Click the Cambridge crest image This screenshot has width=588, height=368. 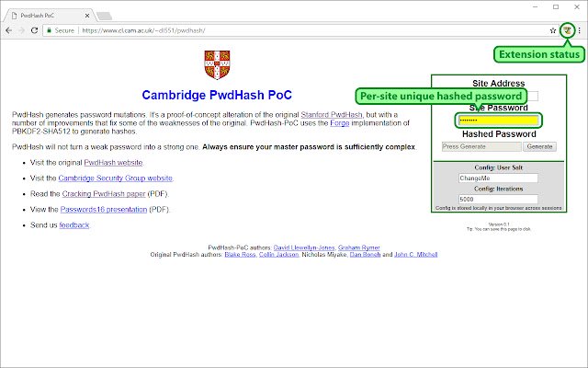coord(217,65)
